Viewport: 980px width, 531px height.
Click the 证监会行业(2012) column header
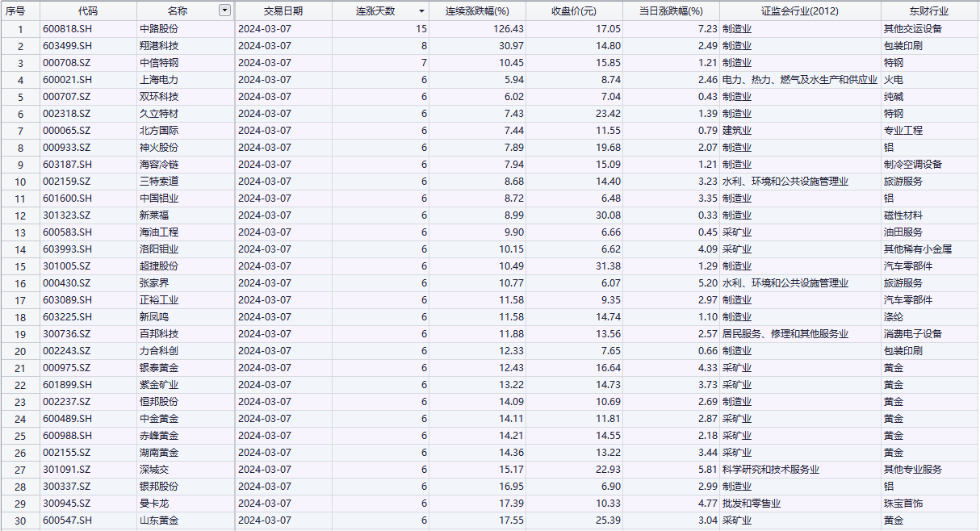(x=799, y=10)
